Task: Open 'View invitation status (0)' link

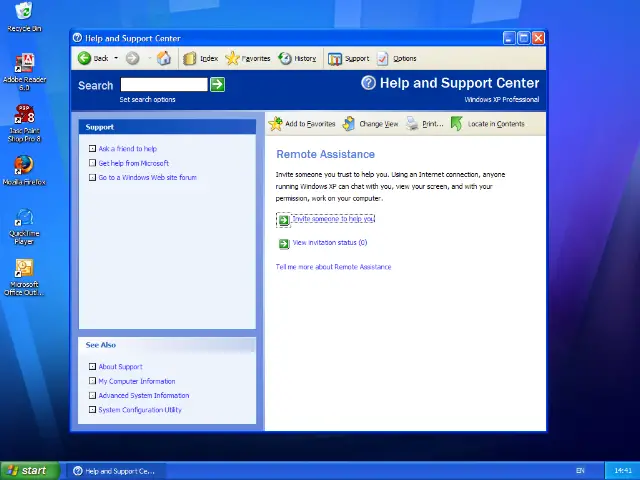Action: (330, 242)
